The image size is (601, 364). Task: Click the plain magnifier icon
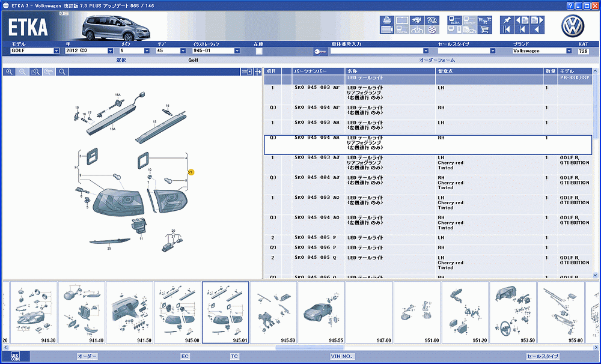pos(62,71)
